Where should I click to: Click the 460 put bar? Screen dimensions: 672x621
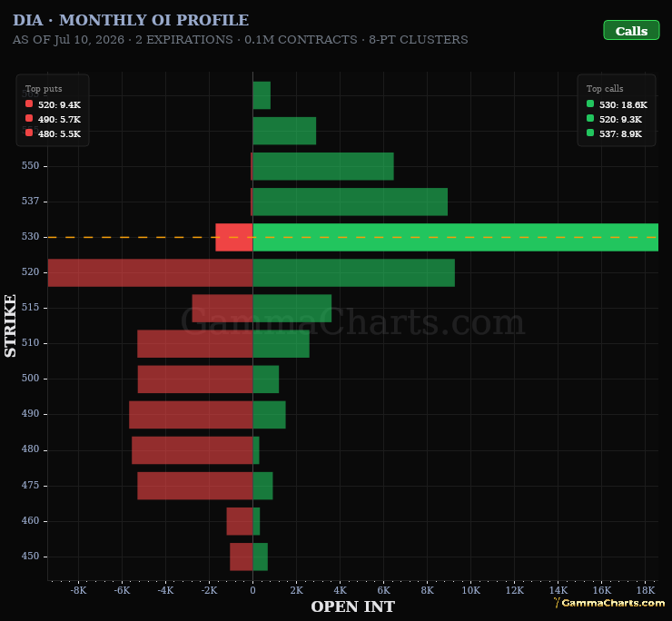240,521
